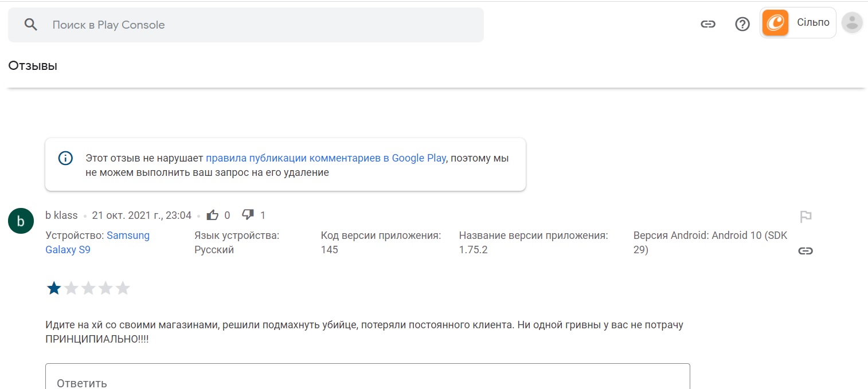Click the fifth empty rating star
This screenshot has height=389, width=868.
click(123, 288)
